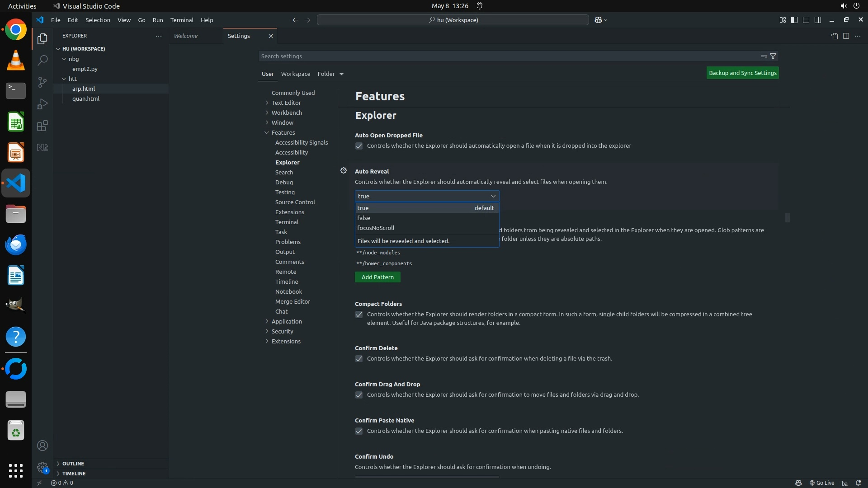Open the Manage gear in activity bar
Image resolution: width=868 pixels, height=488 pixels.
pos(42,467)
